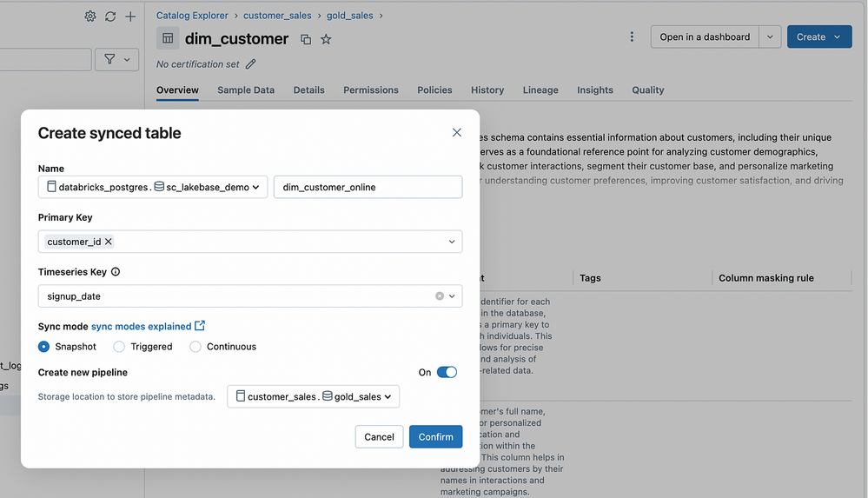Toggle off Create new pipeline switch
This screenshot has height=498, width=868.
point(446,372)
